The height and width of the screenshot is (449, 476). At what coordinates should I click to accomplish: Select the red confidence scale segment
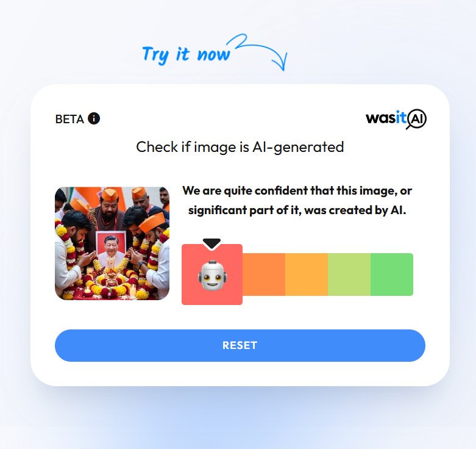pos(212,275)
